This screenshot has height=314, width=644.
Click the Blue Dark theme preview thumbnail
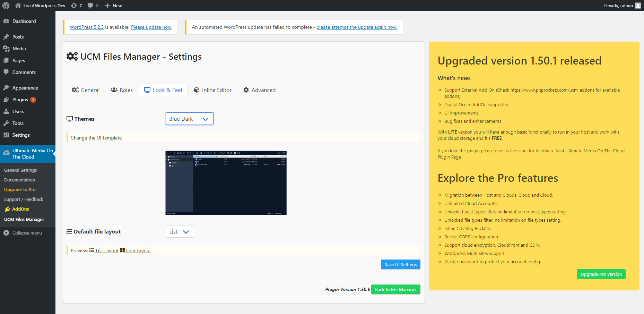point(226,183)
